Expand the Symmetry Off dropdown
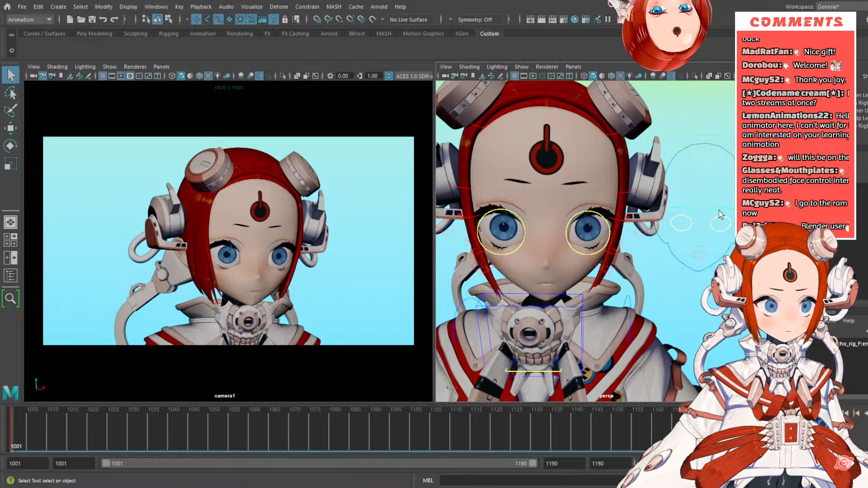Image resolution: width=868 pixels, height=488 pixels. tap(475, 19)
